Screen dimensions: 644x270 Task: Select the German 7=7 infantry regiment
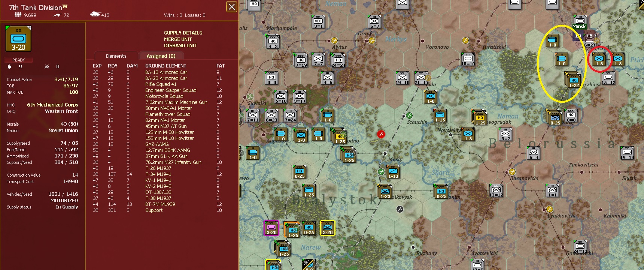318,60
